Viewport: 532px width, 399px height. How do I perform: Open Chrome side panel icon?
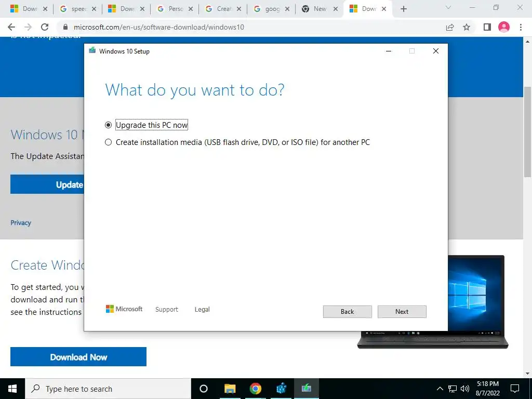[487, 27]
